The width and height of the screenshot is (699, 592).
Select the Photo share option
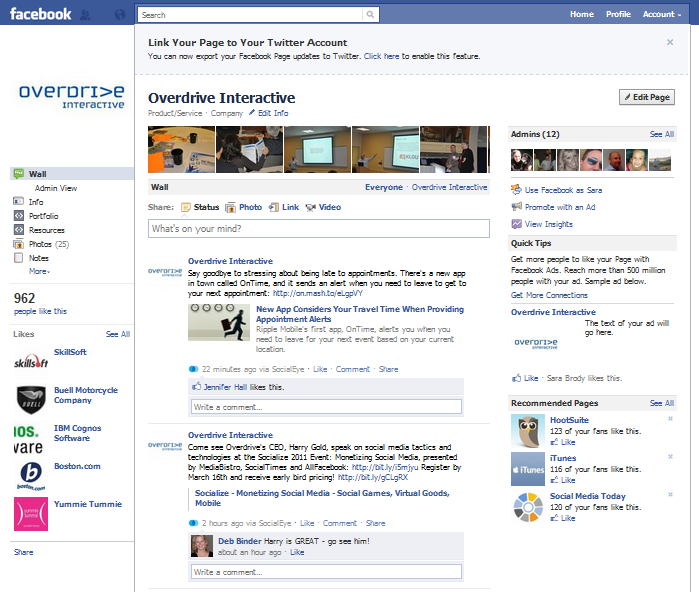pos(244,207)
